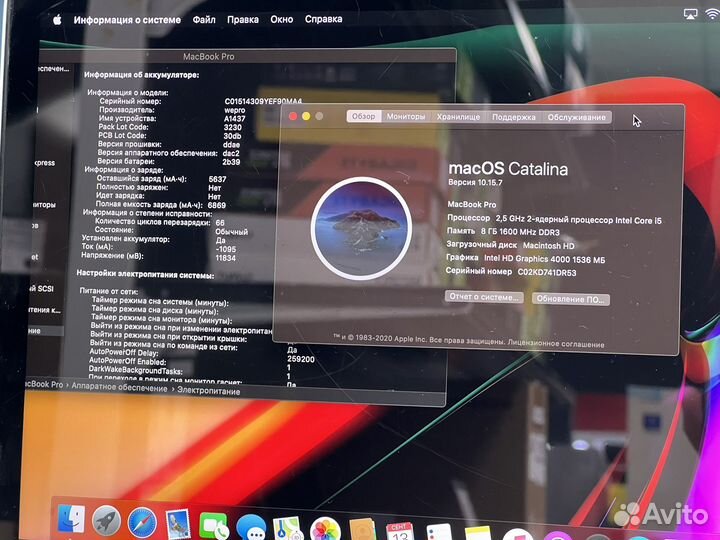The height and width of the screenshot is (540, 720).
Task: Close the About This Mac window
Action: click(293, 116)
